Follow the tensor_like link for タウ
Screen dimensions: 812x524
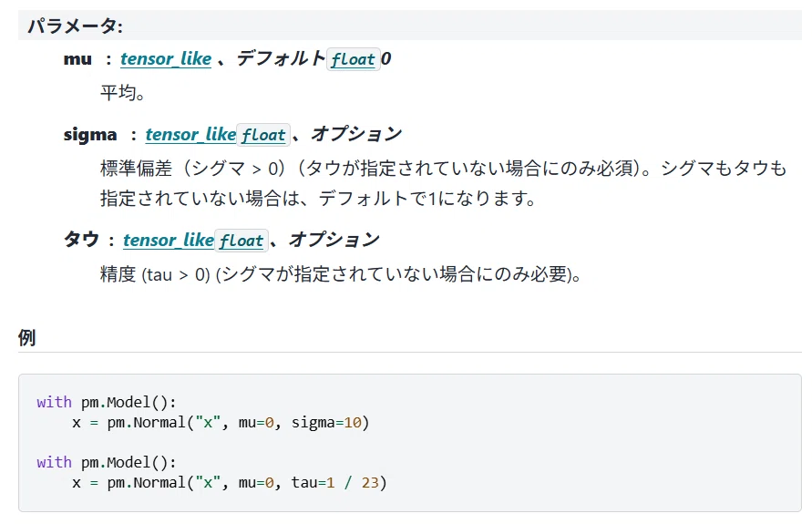(169, 241)
